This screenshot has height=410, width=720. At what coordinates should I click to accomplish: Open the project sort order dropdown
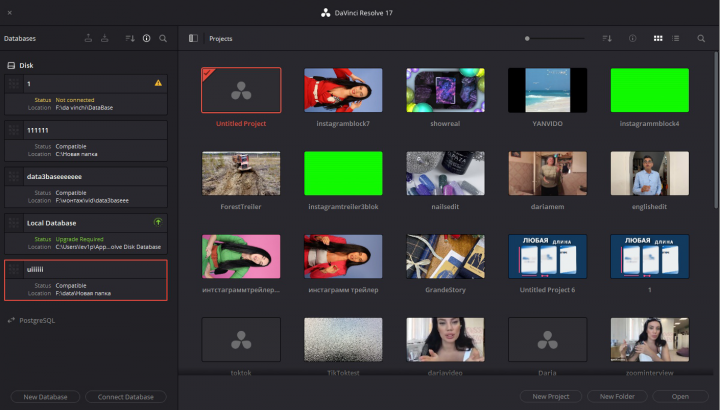pyautogui.click(x=607, y=39)
